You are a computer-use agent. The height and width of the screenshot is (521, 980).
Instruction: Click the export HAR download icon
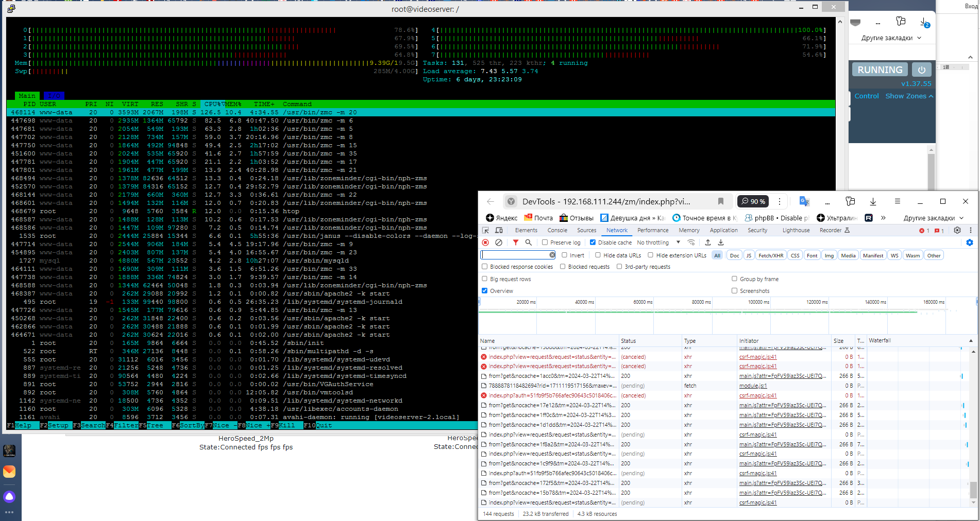721,242
